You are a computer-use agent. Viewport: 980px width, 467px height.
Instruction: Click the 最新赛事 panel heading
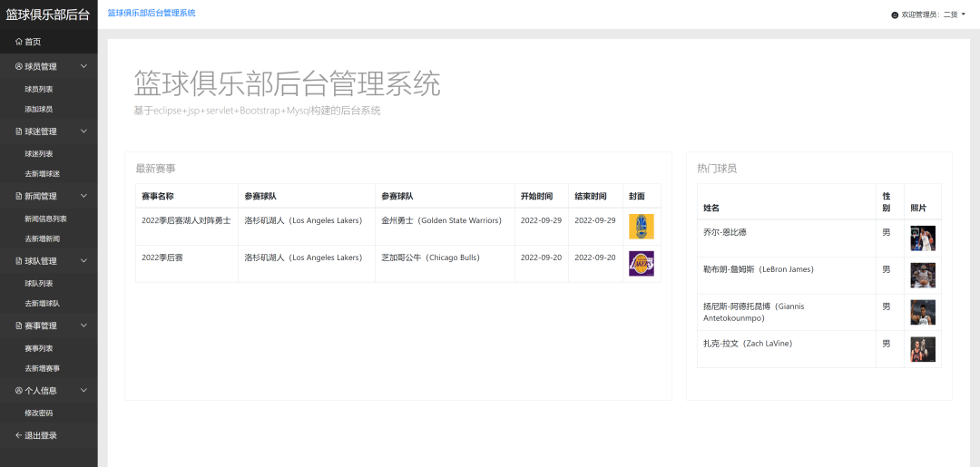click(156, 169)
